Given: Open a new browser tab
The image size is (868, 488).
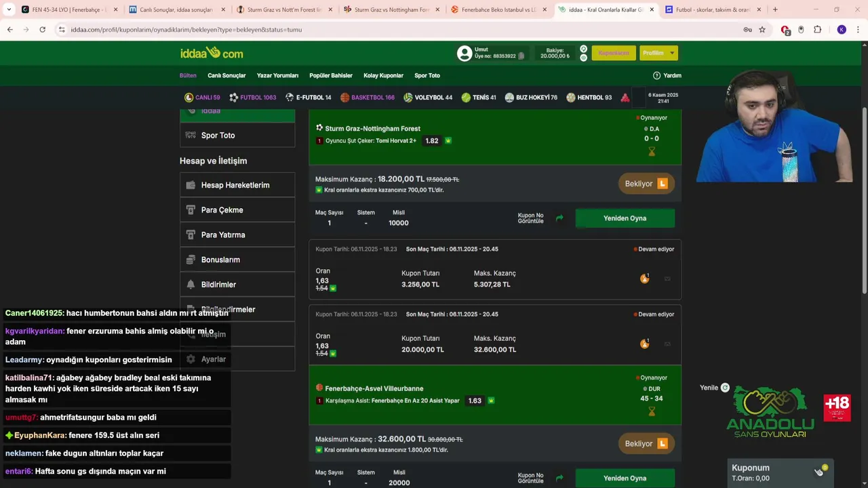Looking at the screenshot, I should click(x=775, y=9).
